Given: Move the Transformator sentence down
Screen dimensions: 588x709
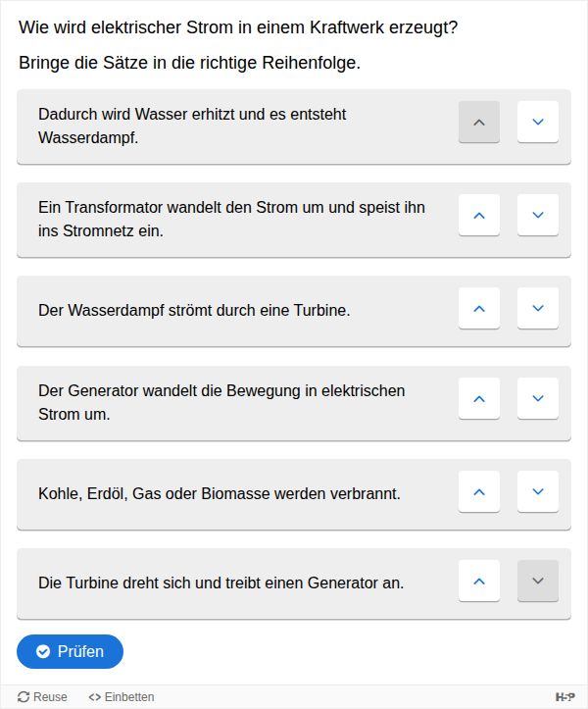Looking at the screenshot, I should click(538, 215).
